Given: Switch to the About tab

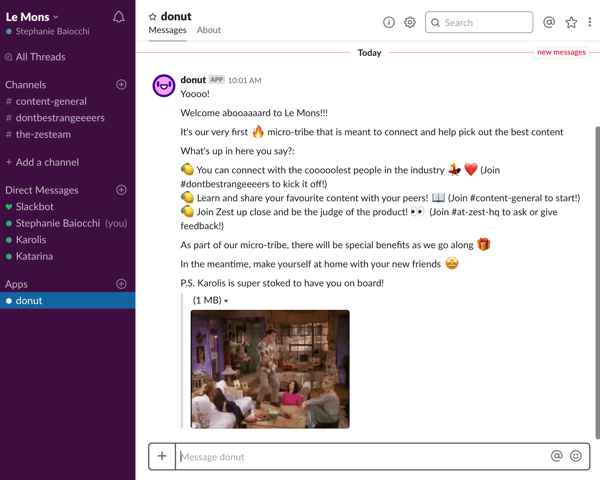Looking at the screenshot, I should (209, 30).
